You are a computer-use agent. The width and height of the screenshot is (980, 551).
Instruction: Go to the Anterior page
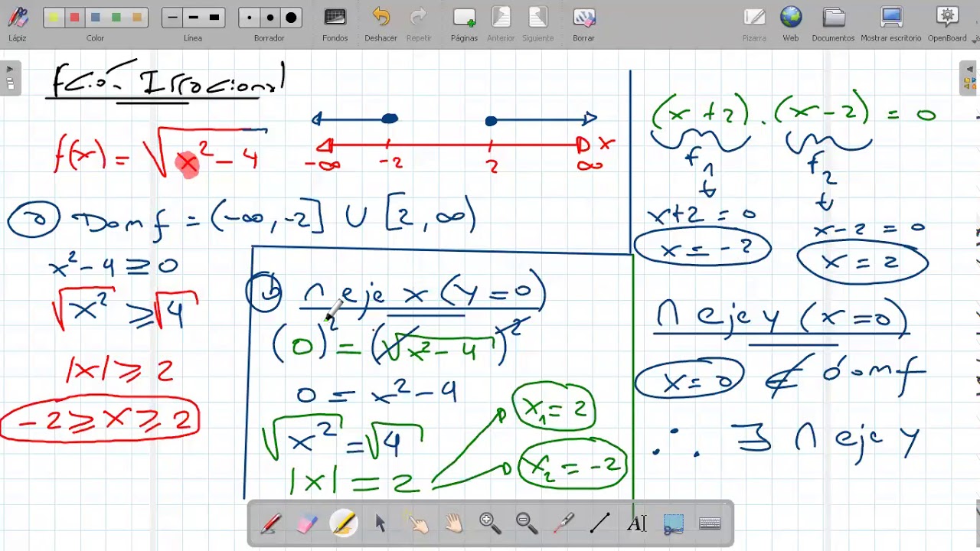(501, 17)
